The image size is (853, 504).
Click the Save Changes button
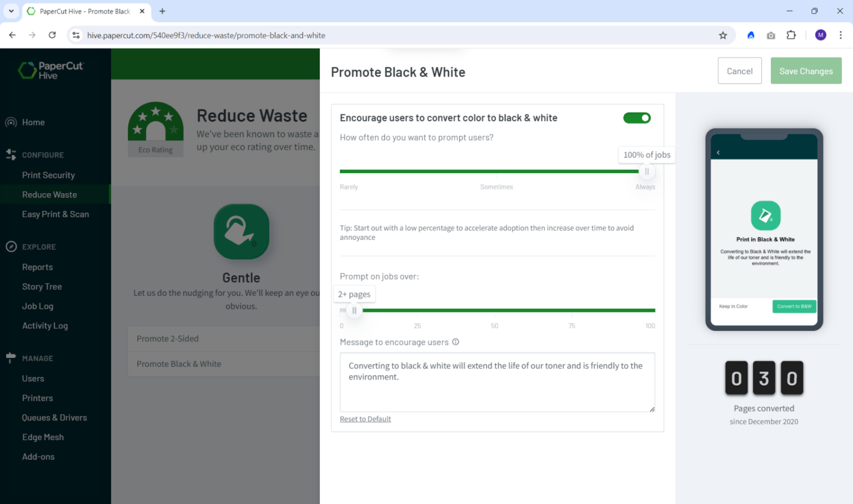coord(805,71)
